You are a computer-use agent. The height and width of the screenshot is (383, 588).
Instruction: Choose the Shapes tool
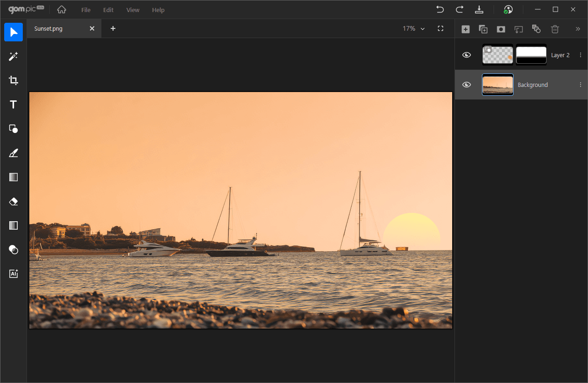[x=13, y=129]
